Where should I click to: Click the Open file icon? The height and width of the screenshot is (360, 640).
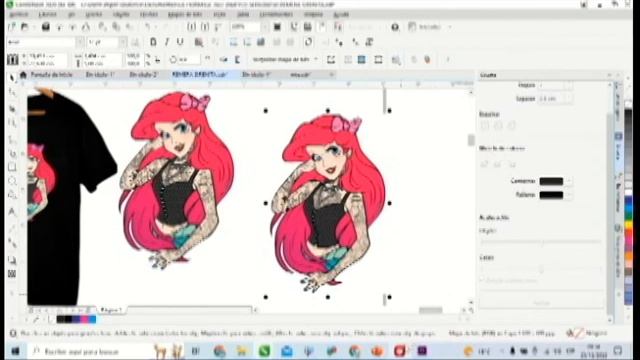pos(25,27)
